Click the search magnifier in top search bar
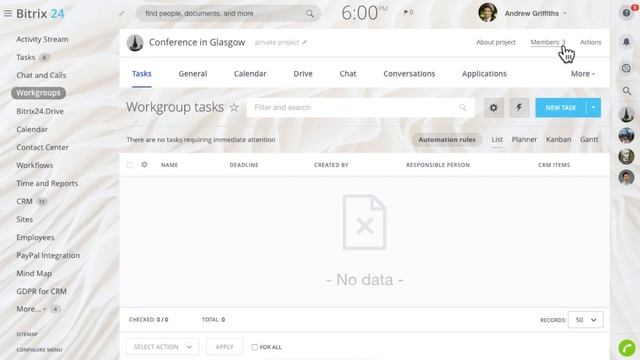The width and height of the screenshot is (640, 360). [x=310, y=13]
